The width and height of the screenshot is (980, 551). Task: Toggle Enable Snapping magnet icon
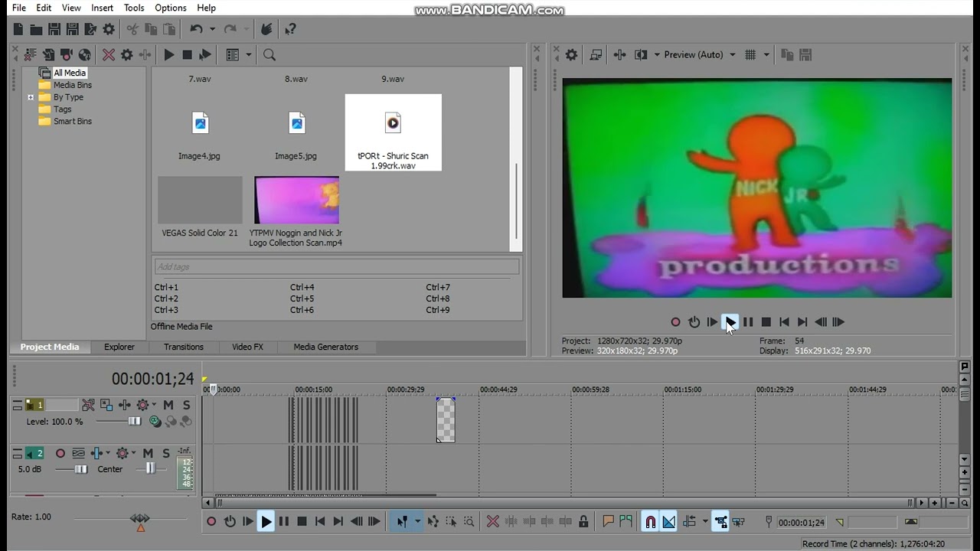tap(650, 522)
